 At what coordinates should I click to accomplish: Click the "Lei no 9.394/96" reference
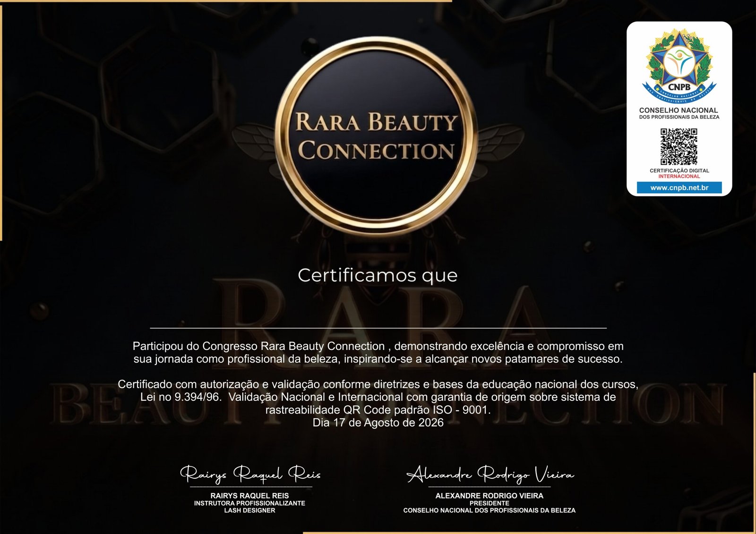[180, 397]
